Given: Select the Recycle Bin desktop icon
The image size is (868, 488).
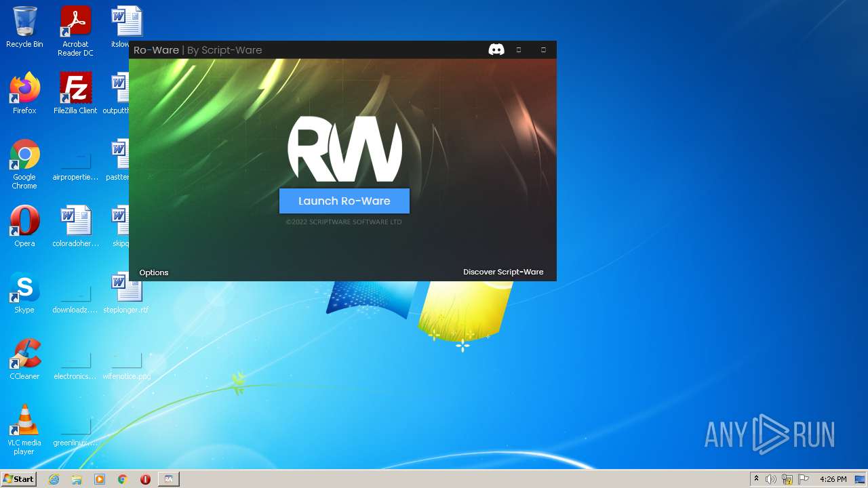Looking at the screenshot, I should tap(24, 27).
